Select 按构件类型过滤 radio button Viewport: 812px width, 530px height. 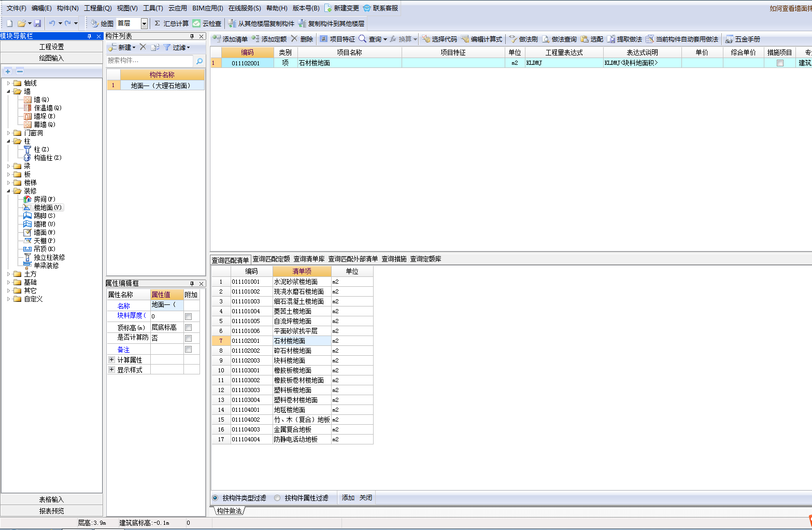point(215,498)
